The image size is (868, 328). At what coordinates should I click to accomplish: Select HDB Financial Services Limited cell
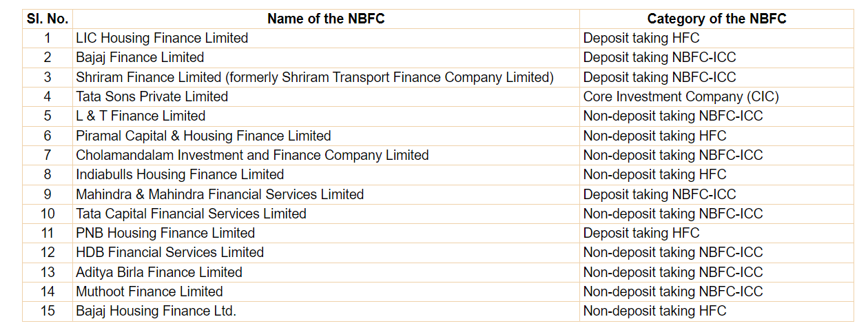169,252
